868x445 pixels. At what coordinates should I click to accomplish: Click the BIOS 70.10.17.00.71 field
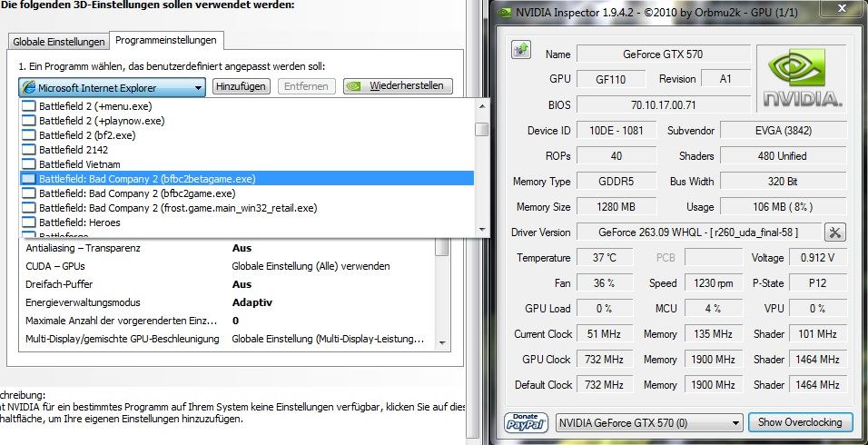(x=663, y=104)
